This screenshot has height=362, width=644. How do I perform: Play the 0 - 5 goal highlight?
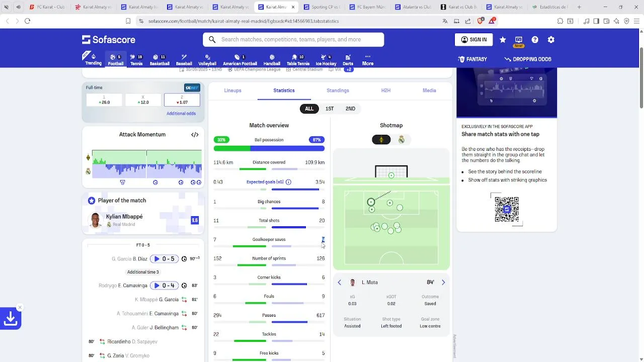tap(165, 259)
